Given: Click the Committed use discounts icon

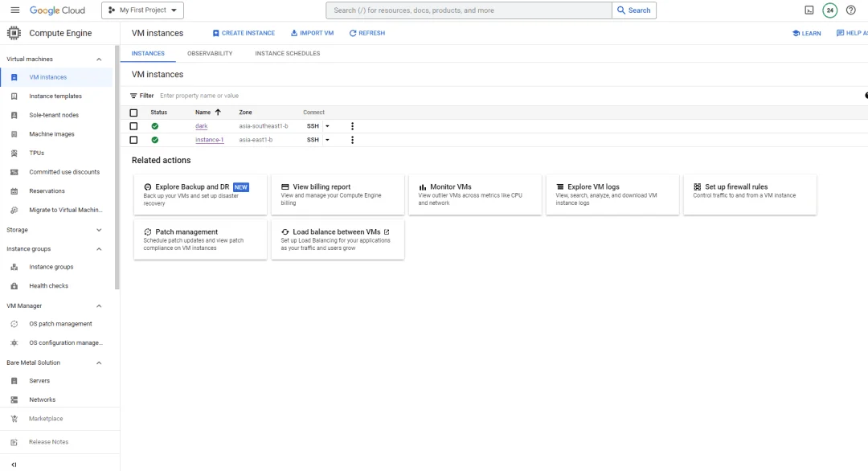Looking at the screenshot, I should (x=14, y=172).
